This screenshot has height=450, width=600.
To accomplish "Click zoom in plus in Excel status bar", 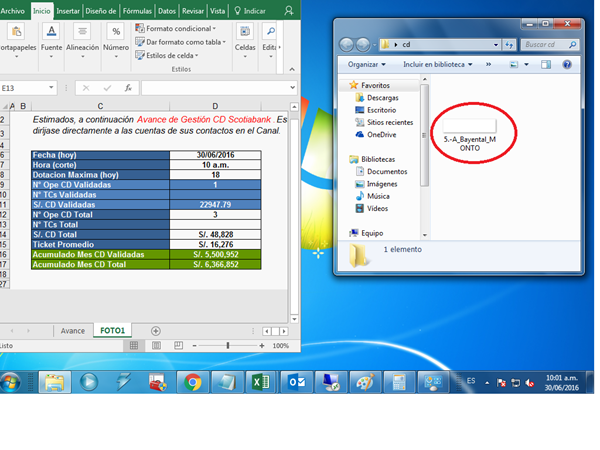I will pos(262,346).
